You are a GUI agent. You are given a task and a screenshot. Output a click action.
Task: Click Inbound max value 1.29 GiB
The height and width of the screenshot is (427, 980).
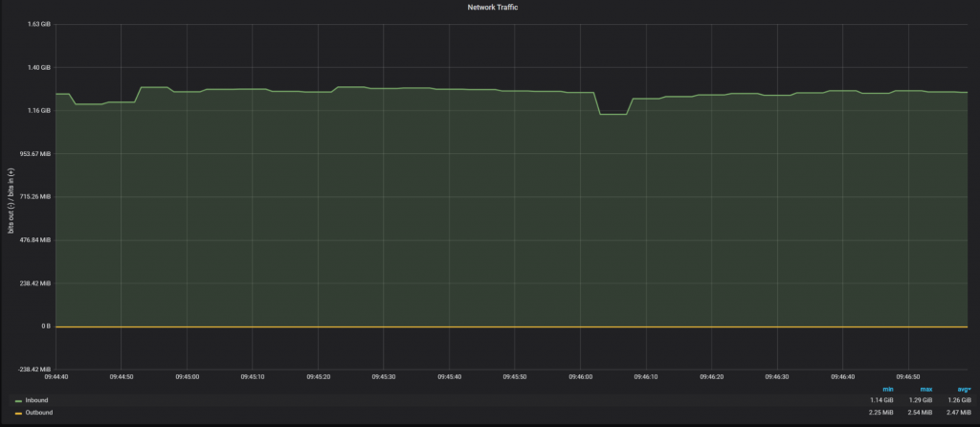[920, 399]
